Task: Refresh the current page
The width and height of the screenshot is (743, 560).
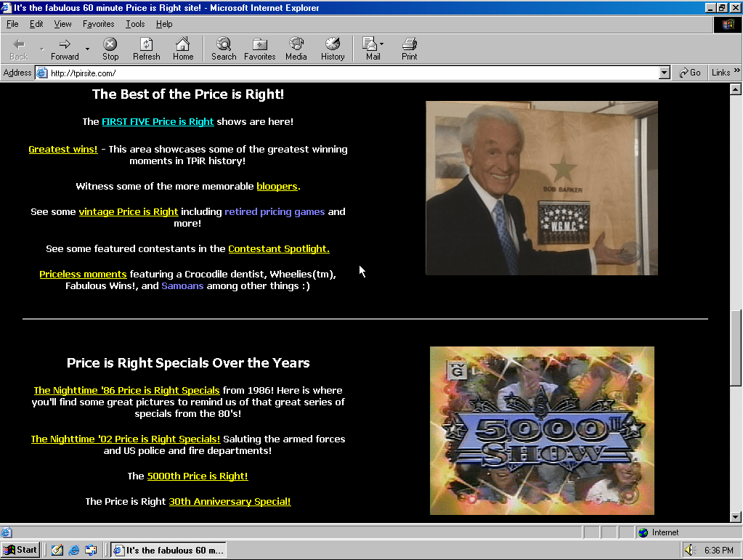Action: 146,49
